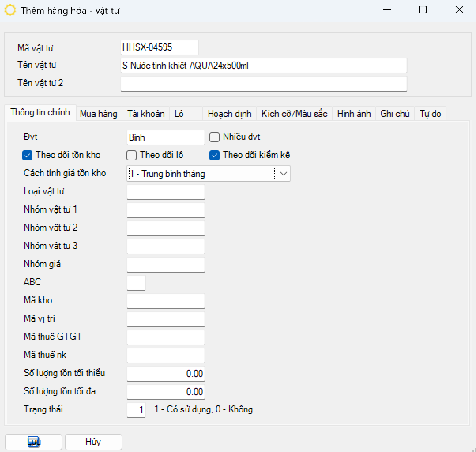476x452 pixels.
Task: Go to the Hình ảnh tab
Action: [x=354, y=114]
